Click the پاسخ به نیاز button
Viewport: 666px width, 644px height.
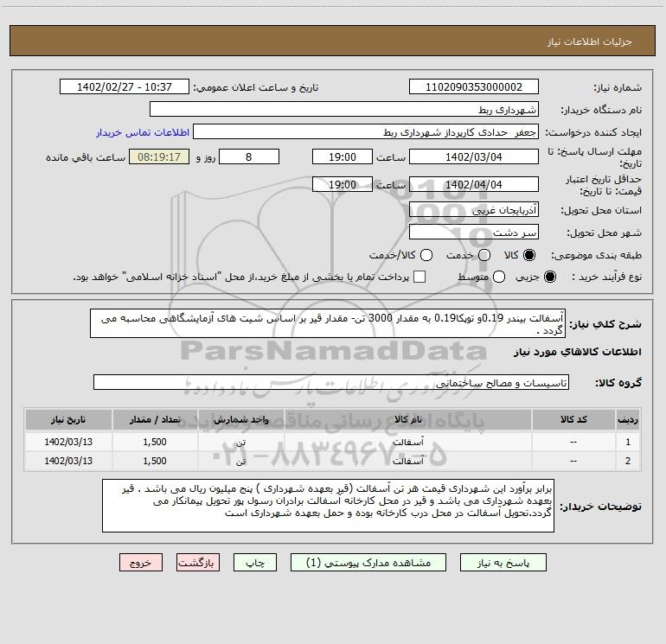pyautogui.click(x=503, y=563)
